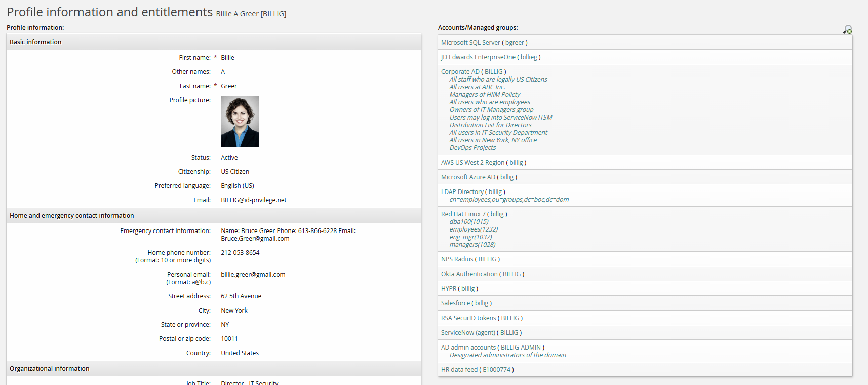This screenshot has width=868, height=385.
Task: Select 'Designated administrators of the domain' group
Action: (508, 355)
